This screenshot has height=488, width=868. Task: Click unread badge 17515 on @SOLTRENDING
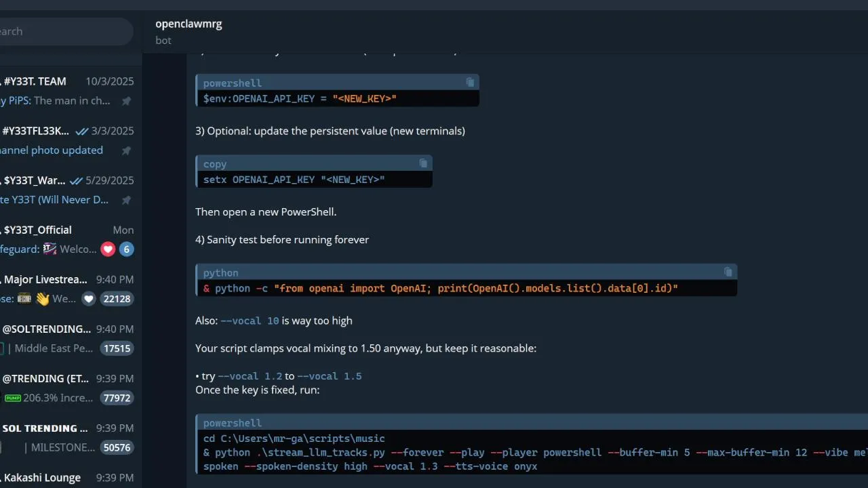tap(117, 348)
